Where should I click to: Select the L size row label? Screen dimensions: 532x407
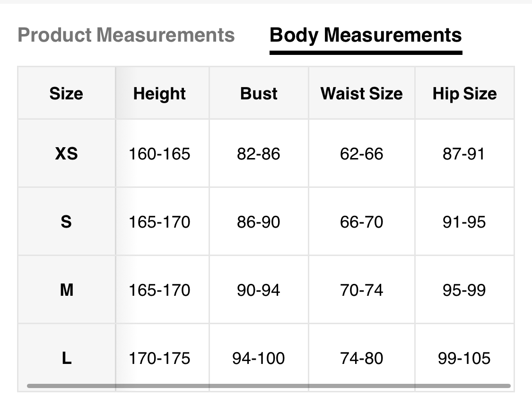66,358
